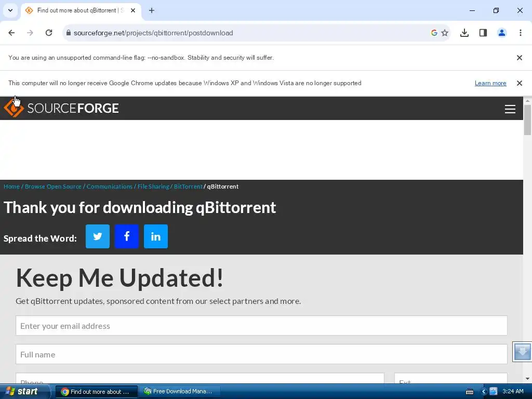The height and width of the screenshot is (399, 532).
Task: Click the taskbar clock 3:24 AM
Action: point(513,392)
